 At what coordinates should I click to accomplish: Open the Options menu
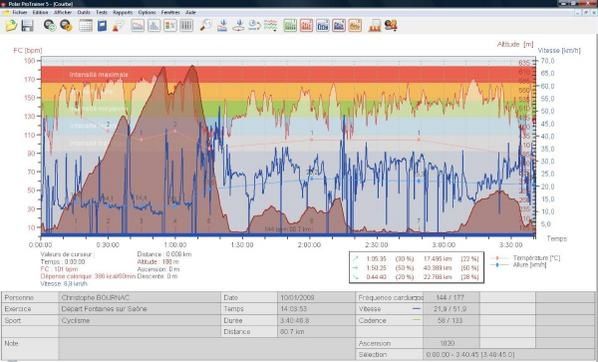coord(147,13)
